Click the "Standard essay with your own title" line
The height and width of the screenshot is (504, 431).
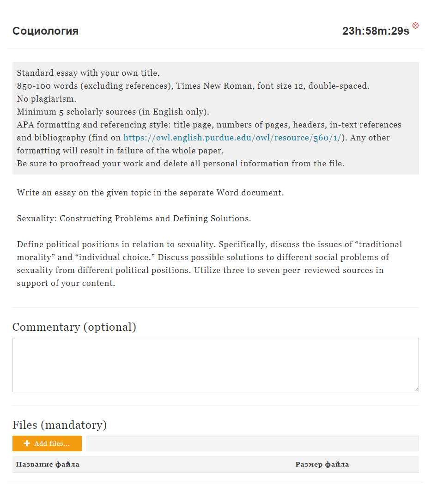[88, 73]
